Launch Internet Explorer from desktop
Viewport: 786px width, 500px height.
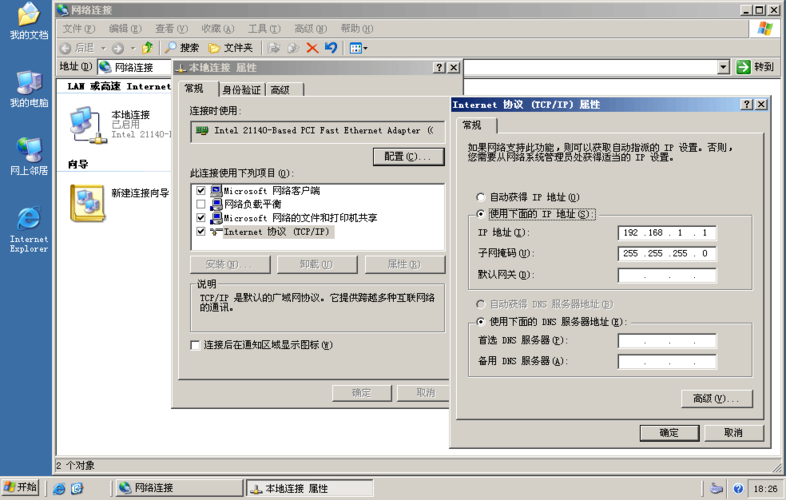click(x=28, y=220)
